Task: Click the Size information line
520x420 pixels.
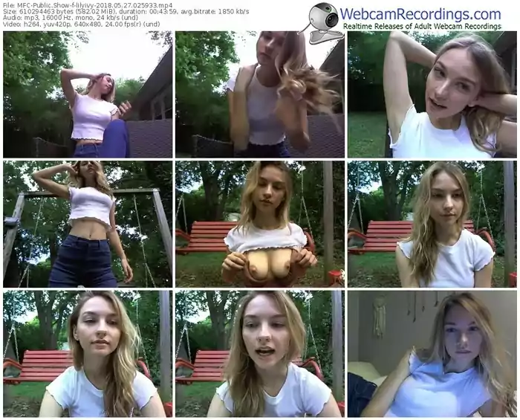Action: (x=126, y=12)
